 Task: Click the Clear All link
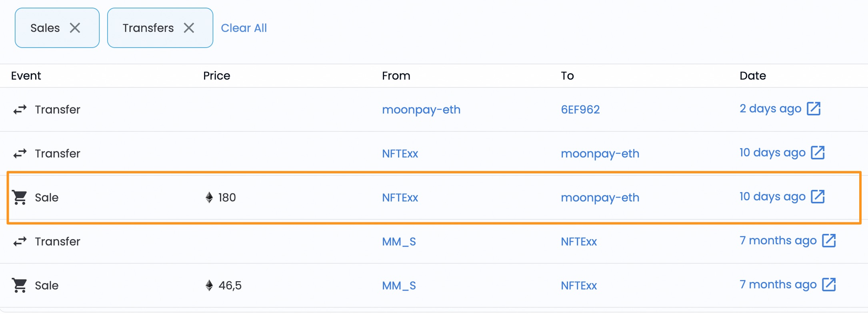point(244,28)
